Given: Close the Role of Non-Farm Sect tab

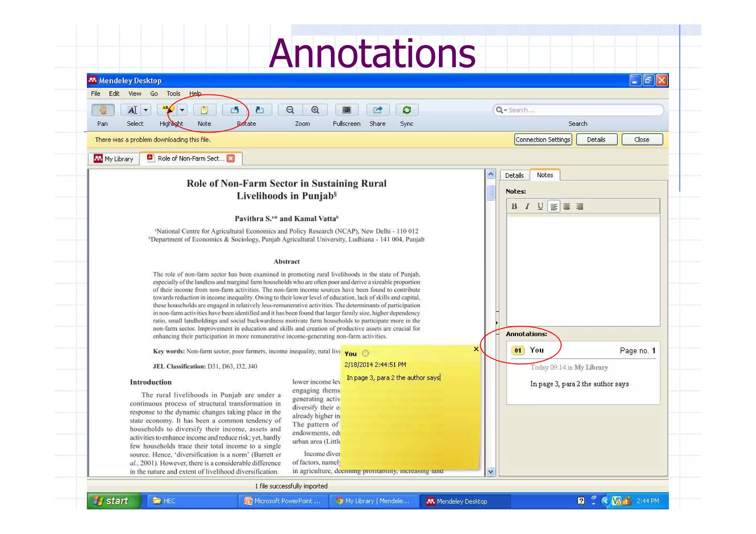Looking at the screenshot, I should point(231,158).
